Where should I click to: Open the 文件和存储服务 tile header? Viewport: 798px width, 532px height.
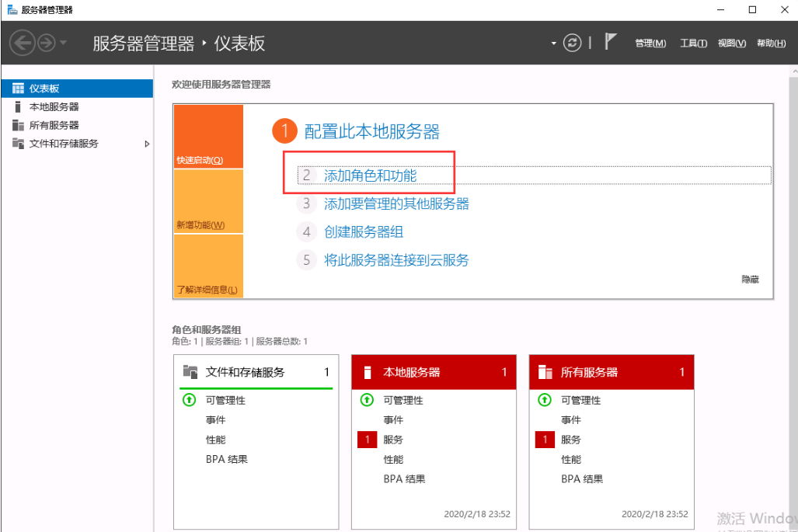(245, 373)
